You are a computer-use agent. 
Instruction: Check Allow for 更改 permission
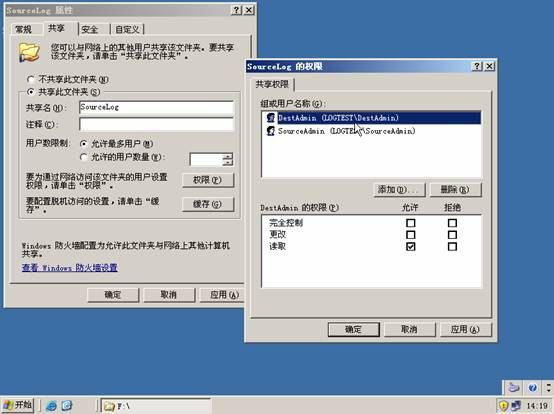coord(411,235)
